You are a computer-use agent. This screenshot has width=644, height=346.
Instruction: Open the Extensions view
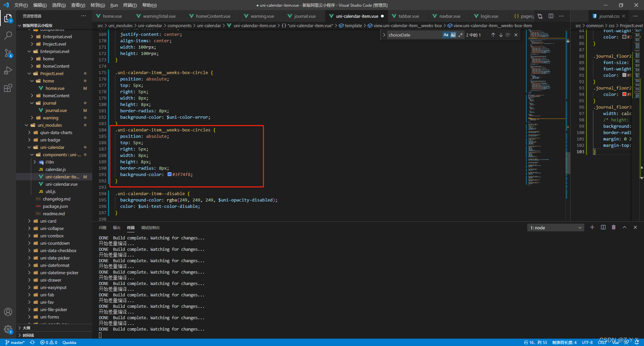[x=8, y=88]
